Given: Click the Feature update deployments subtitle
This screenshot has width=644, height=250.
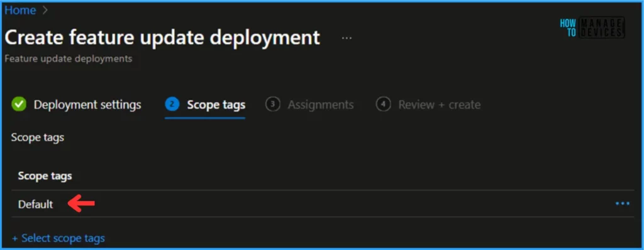Looking at the screenshot, I should point(68,59).
